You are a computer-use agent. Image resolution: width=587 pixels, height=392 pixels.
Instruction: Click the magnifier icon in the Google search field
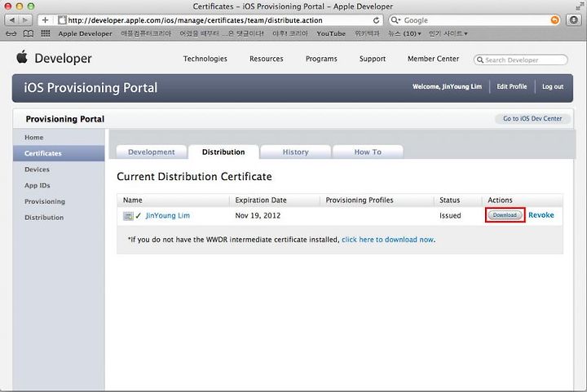[x=395, y=20]
